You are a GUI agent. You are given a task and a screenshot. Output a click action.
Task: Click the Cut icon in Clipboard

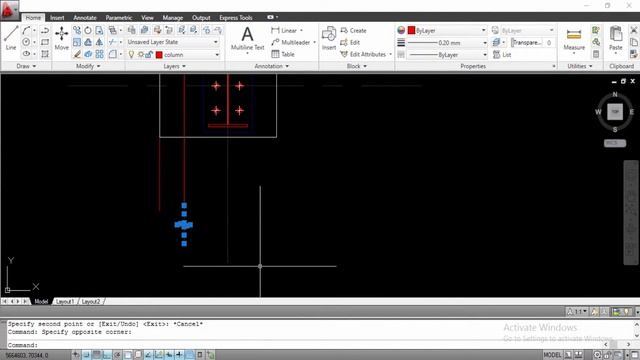pyautogui.click(x=634, y=30)
